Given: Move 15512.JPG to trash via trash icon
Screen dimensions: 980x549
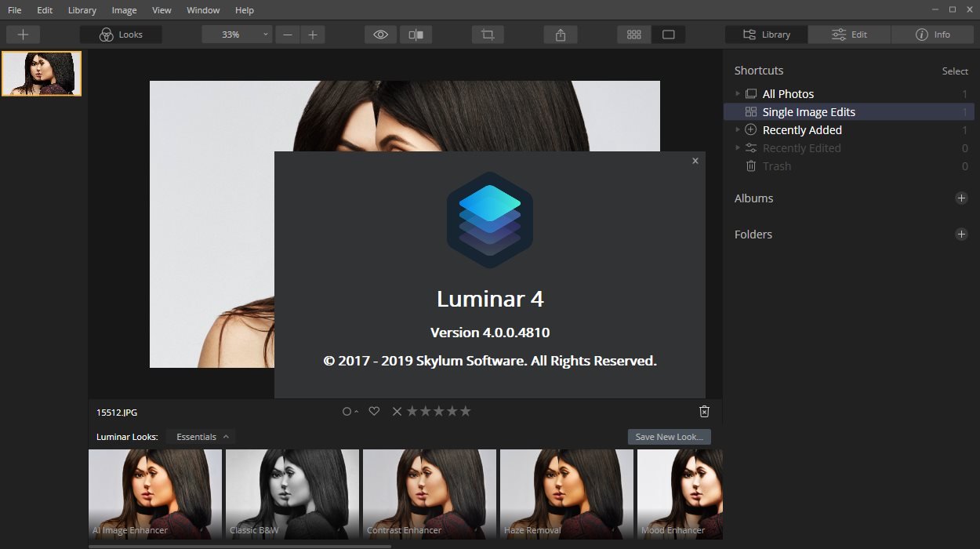Looking at the screenshot, I should pyautogui.click(x=703, y=411).
